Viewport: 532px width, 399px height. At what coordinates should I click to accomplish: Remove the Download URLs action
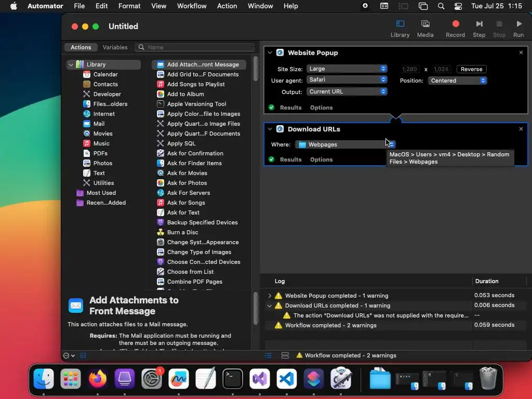point(521,129)
